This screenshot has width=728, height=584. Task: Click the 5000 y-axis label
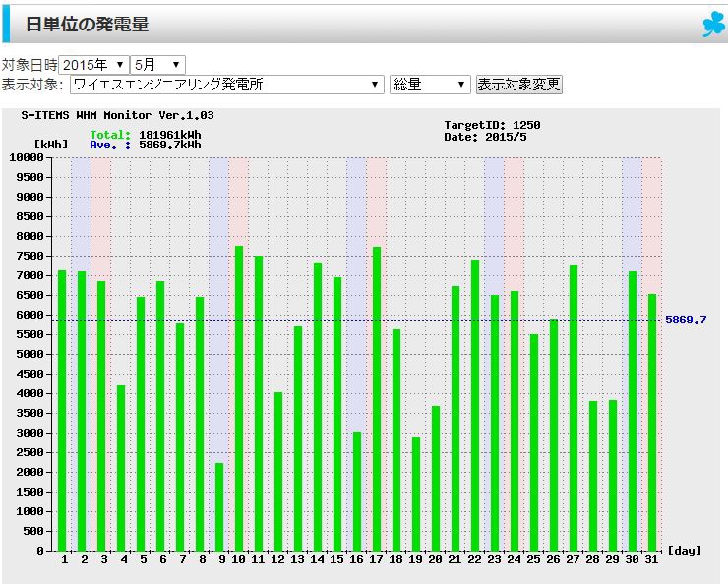tap(30, 354)
